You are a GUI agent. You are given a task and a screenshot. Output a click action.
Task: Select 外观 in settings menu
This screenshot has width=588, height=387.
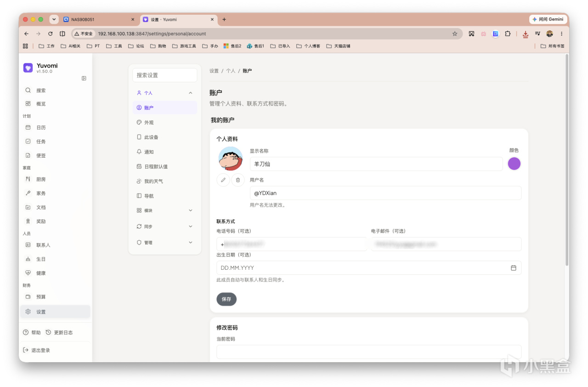[164, 123]
